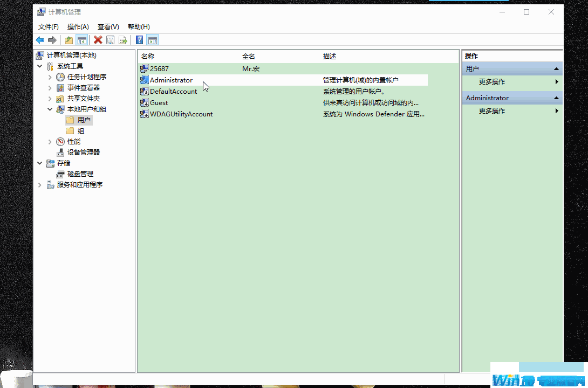This screenshot has height=388, width=588.
Task: Click the 名称 column header
Action: click(x=148, y=56)
